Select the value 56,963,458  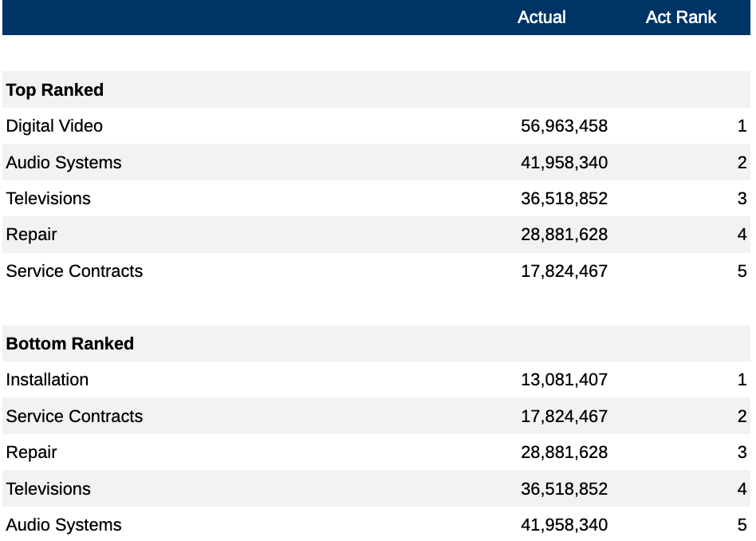click(x=564, y=126)
